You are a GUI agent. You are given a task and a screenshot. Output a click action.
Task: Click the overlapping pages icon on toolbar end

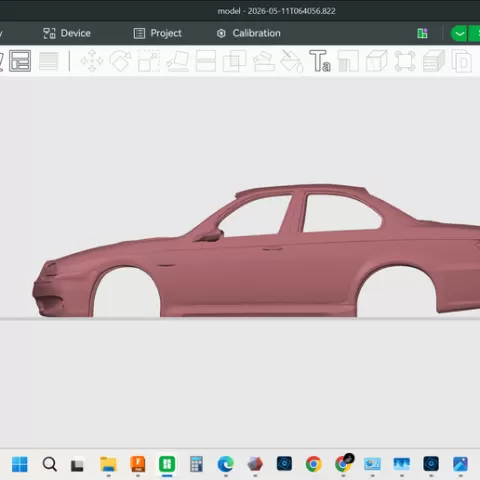tap(462, 61)
